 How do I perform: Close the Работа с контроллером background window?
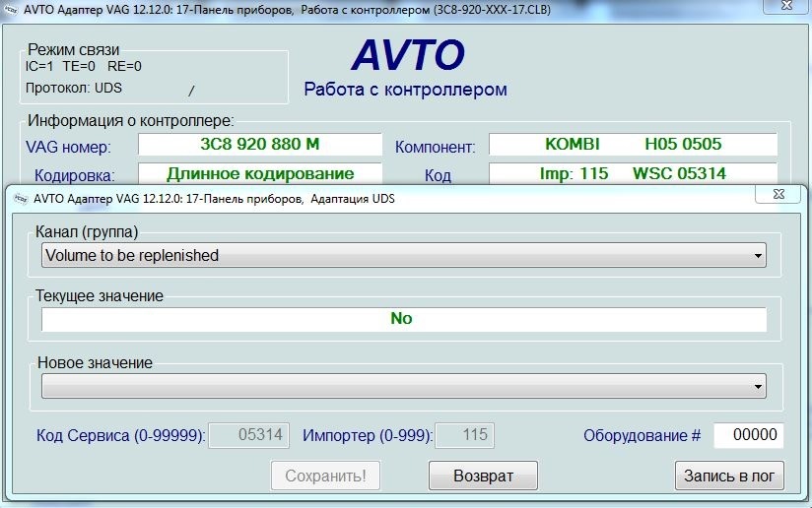coord(786,6)
